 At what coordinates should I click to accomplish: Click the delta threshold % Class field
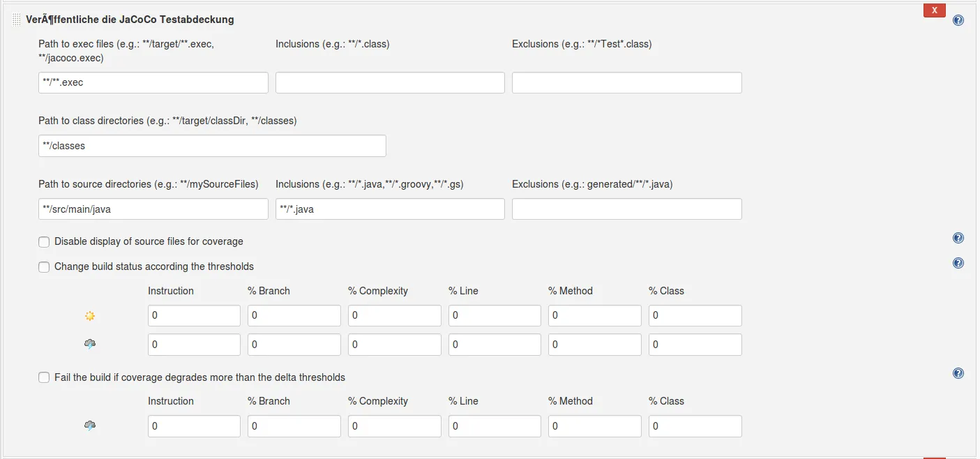[695, 426]
